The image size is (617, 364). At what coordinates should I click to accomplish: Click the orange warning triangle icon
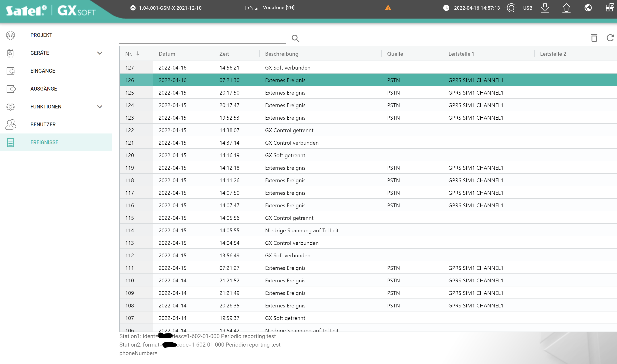coord(388,8)
